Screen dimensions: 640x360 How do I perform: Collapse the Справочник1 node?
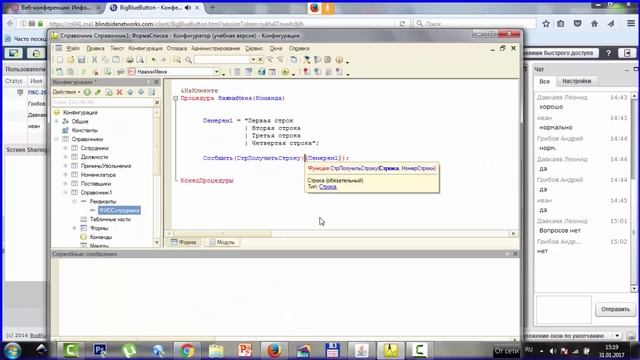click(x=65, y=193)
